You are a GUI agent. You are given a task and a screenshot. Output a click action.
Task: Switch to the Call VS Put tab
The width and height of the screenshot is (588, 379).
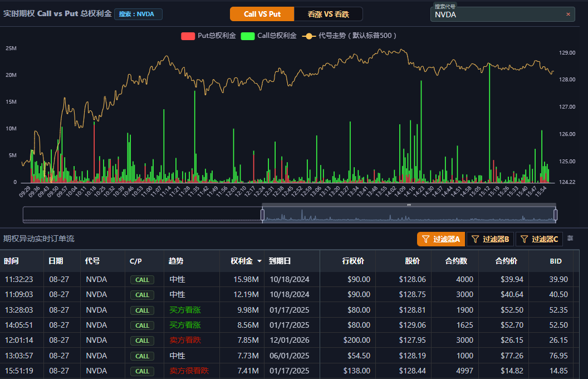(x=262, y=14)
